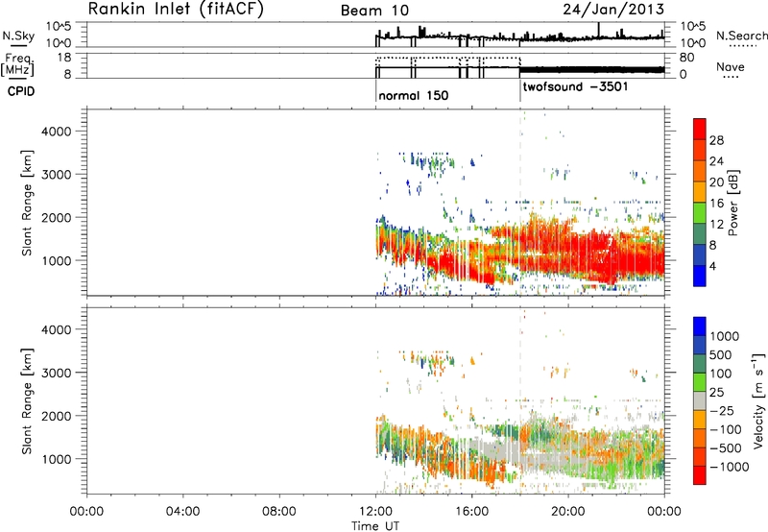Click the 'Freq. [MHz]' axis label
The image size is (768, 532).
[18, 65]
